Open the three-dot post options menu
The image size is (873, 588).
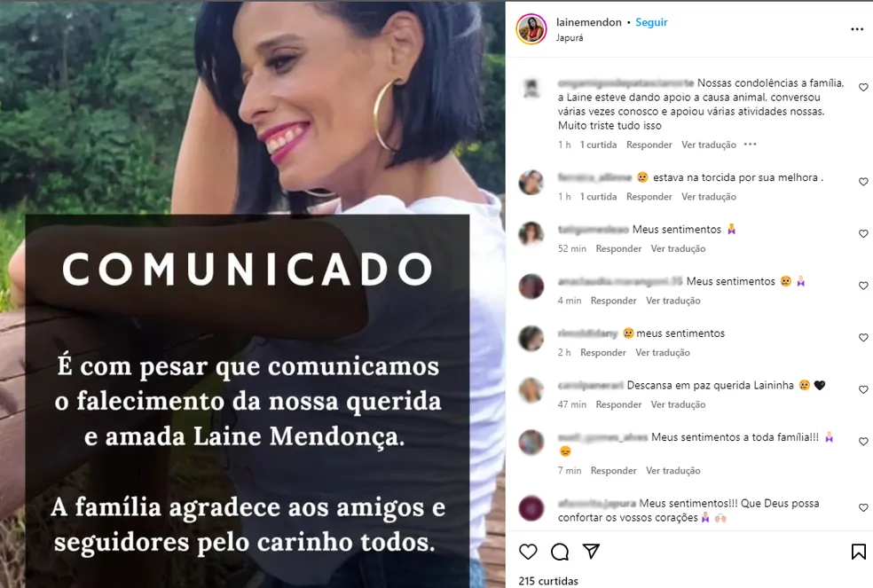(857, 29)
